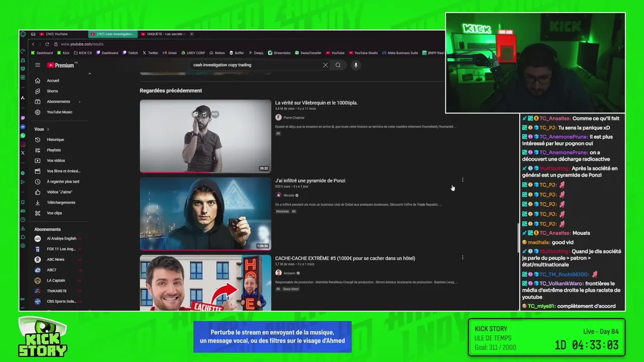Open title J'ai infiltré une pyramide de Ponzi
The width and height of the screenshot is (644, 362).
[310, 180]
